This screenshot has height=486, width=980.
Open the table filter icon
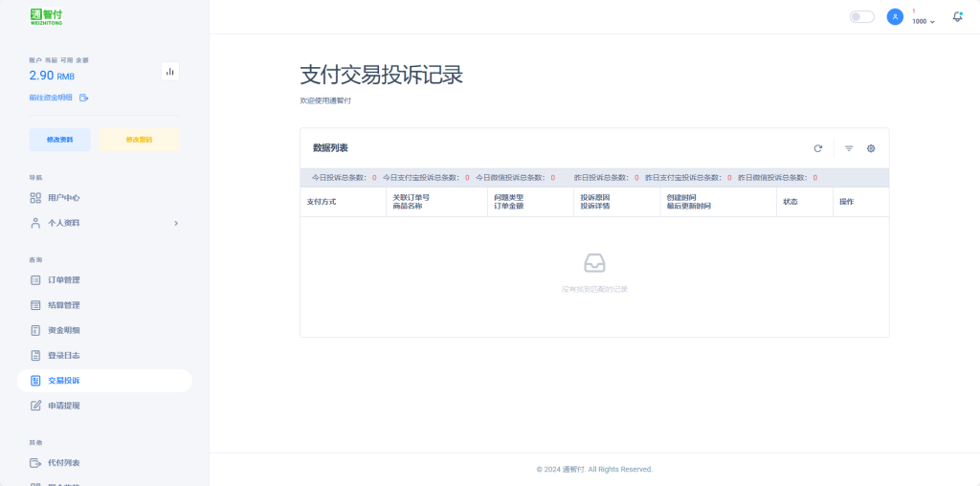pyautogui.click(x=849, y=148)
